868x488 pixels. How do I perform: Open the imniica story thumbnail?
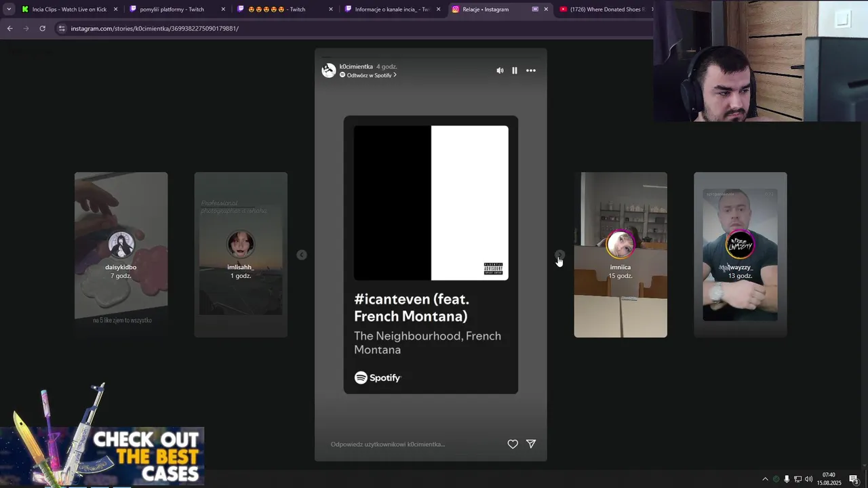[620, 255]
